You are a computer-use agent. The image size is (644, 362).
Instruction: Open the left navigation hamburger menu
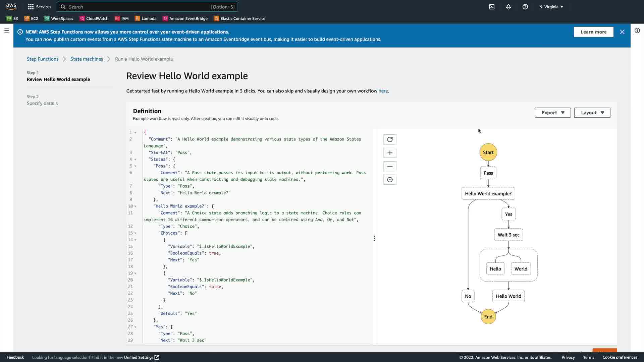click(7, 31)
